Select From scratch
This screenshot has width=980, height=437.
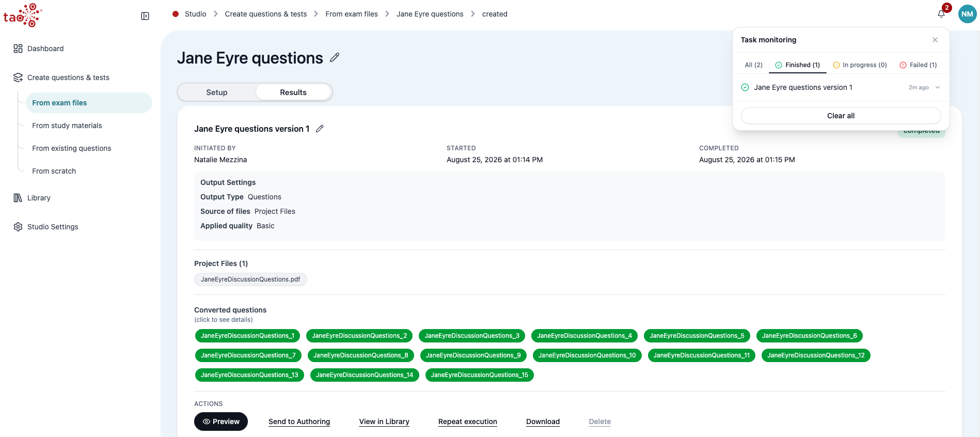[x=54, y=171]
